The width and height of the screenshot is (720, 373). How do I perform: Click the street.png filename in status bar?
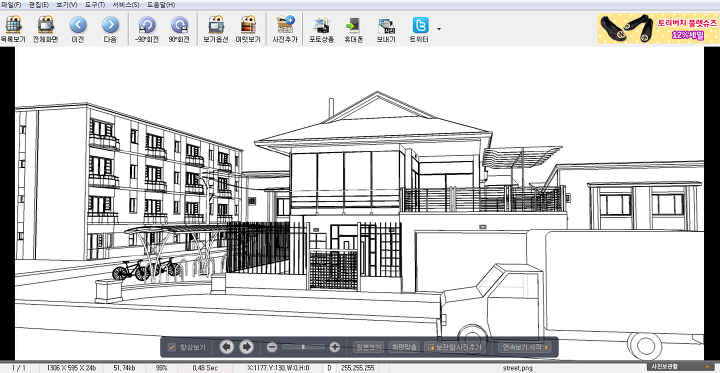click(x=518, y=368)
